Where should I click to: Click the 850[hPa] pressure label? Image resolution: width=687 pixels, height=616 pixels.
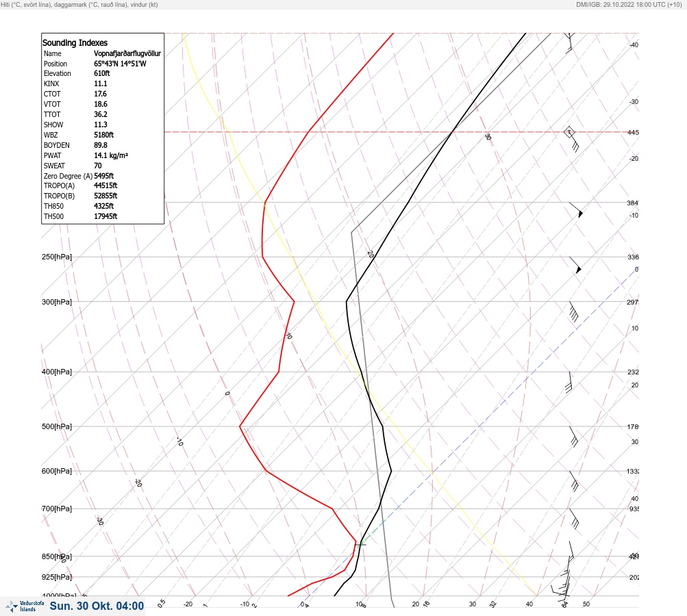pos(57,557)
